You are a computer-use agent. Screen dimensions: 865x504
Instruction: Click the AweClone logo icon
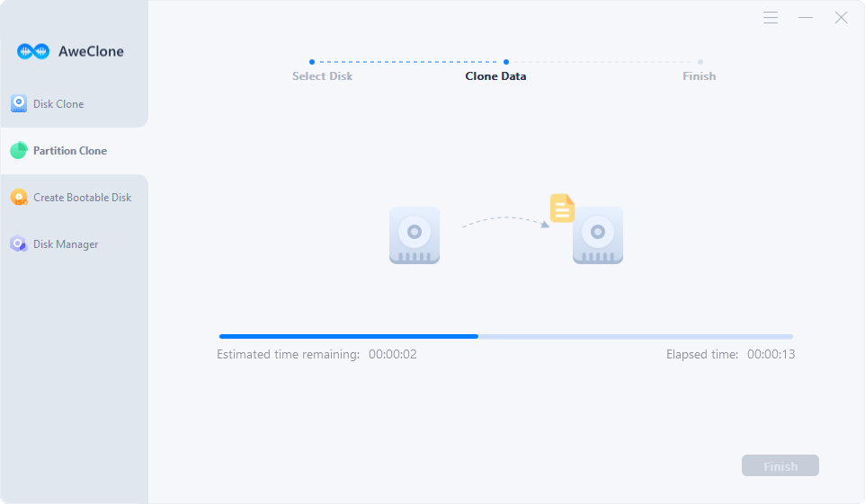tap(33, 51)
